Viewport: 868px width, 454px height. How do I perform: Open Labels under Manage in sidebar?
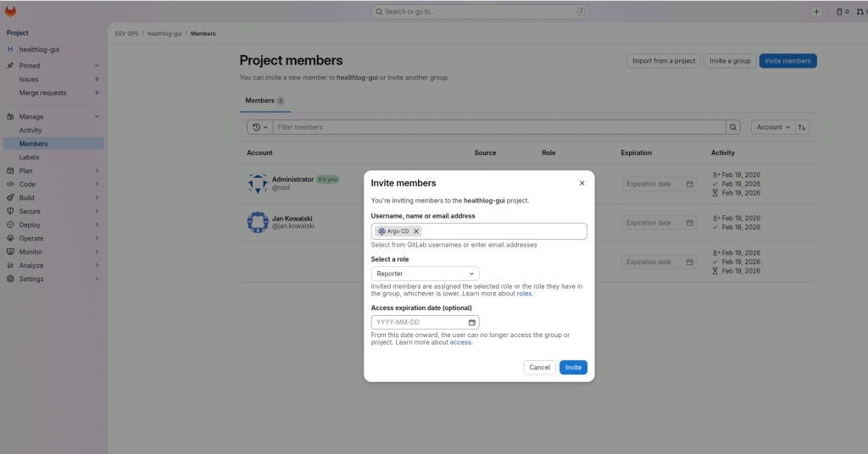pos(30,157)
